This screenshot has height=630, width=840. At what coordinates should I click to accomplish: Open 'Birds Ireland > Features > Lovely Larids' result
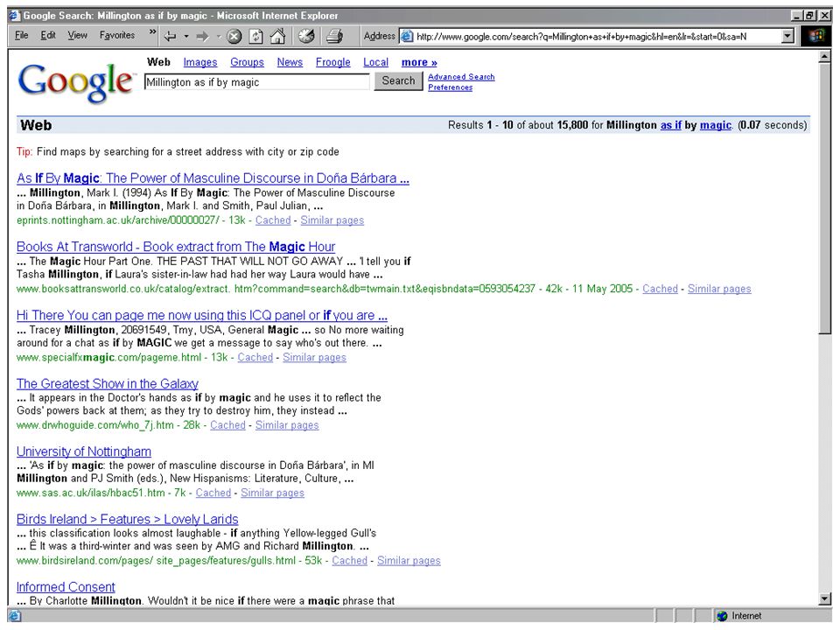(128, 519)
